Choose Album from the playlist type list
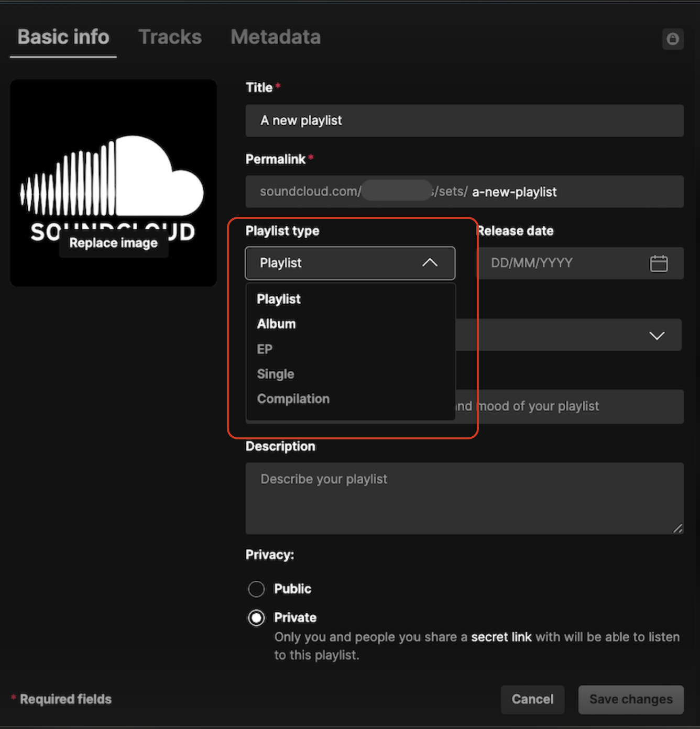700x729 pixels. click(x=276, y=324)
